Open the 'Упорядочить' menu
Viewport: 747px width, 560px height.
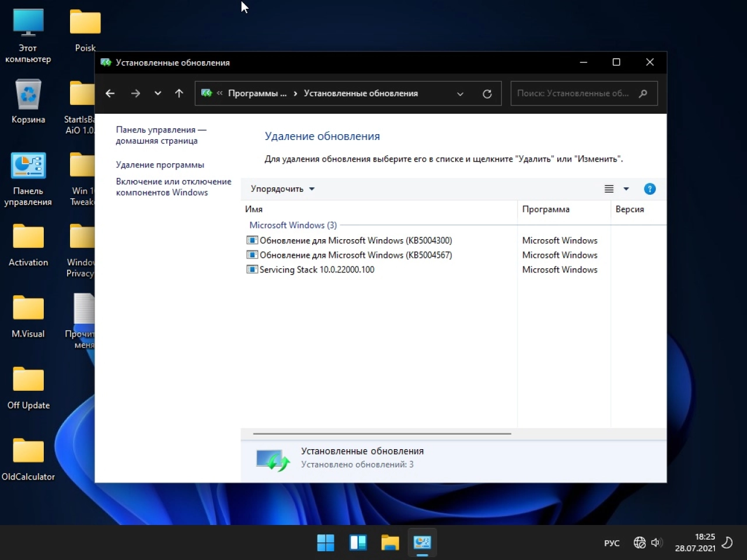282,189
